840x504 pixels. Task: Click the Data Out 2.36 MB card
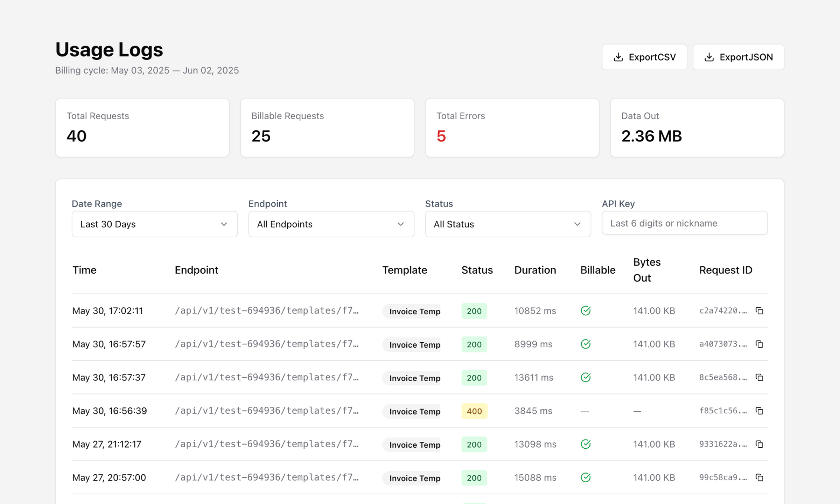point(697,127)
